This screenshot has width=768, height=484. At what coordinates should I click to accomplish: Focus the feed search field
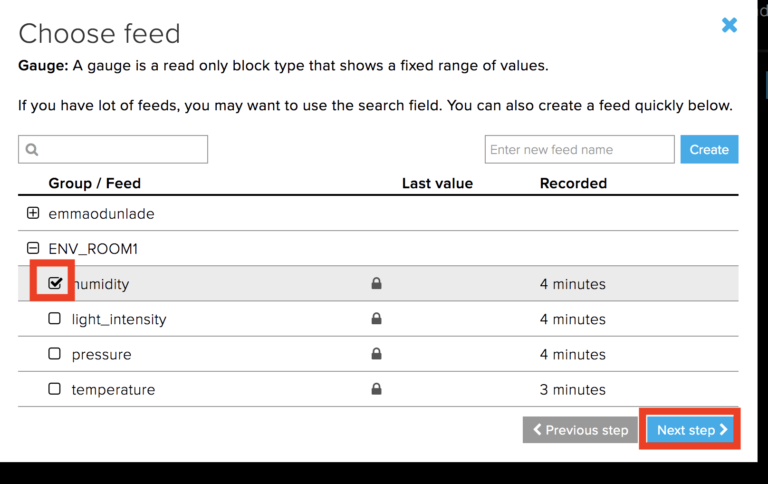coord(122,150)
